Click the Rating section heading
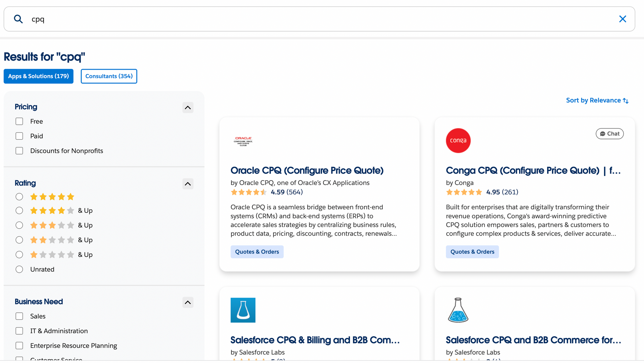The width and height of the screenshot is (644, 363). click(x=25, y=183)
